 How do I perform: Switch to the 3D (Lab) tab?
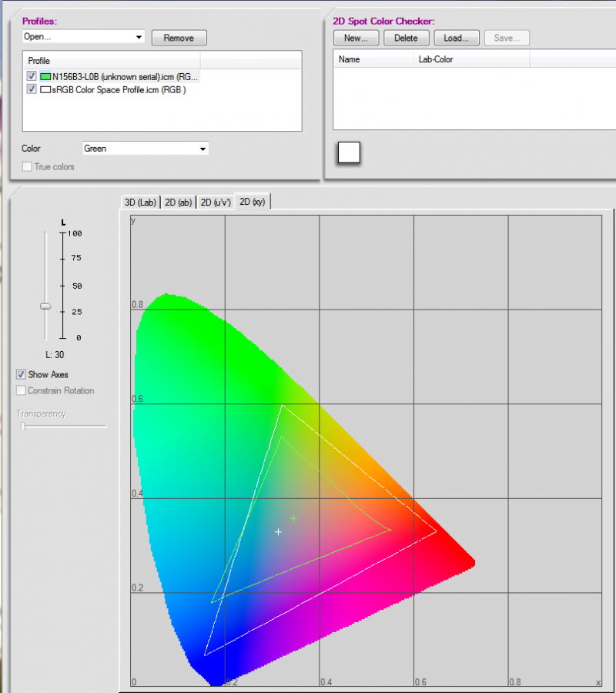click(x=140, y=203)
